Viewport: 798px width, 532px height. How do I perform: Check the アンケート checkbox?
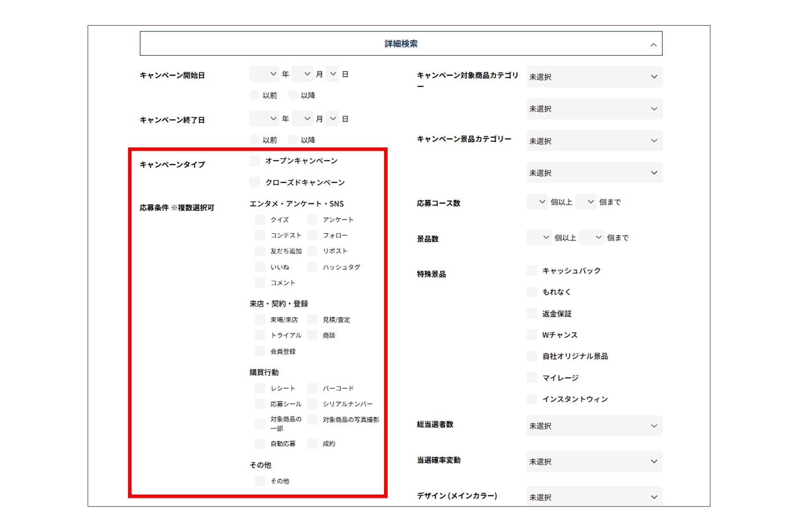pos(312,219)
